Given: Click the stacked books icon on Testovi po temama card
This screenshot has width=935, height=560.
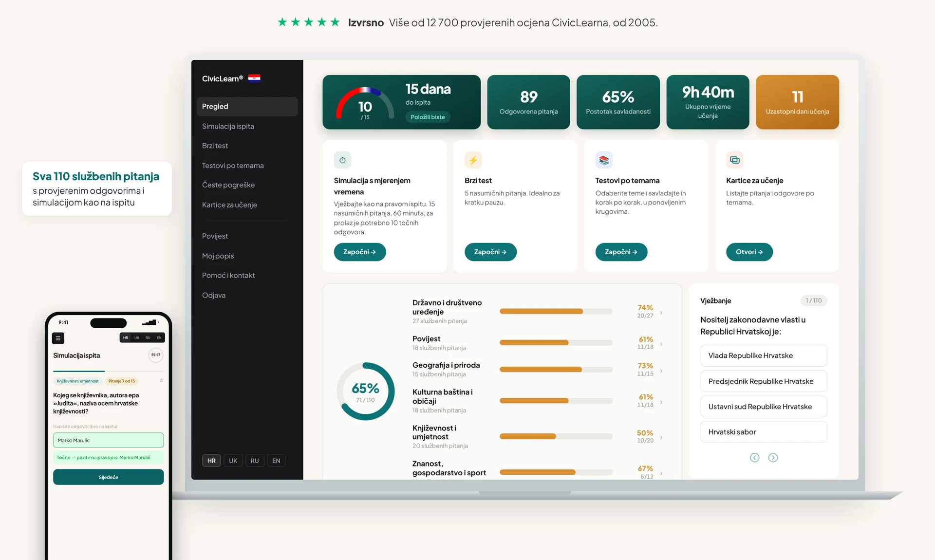Looking at the screenshot, I should (x=604, y=160).
